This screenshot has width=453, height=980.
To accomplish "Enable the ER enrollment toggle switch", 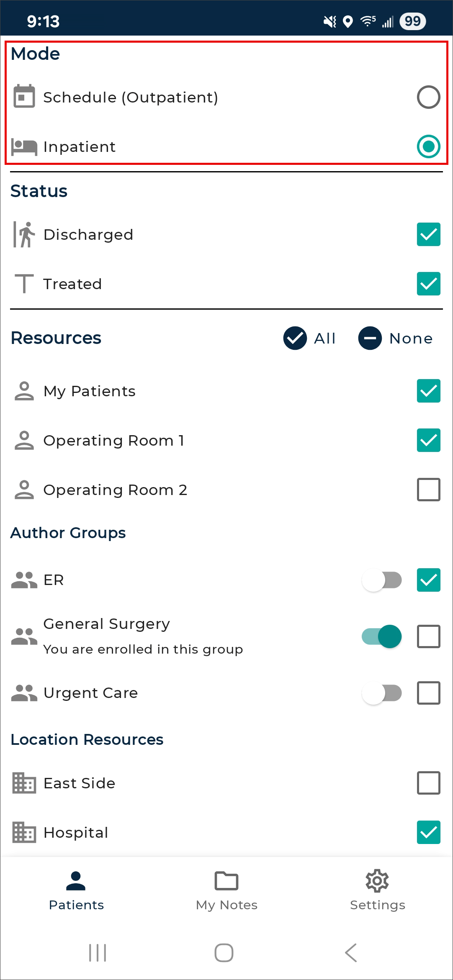I will coord(382,580).
